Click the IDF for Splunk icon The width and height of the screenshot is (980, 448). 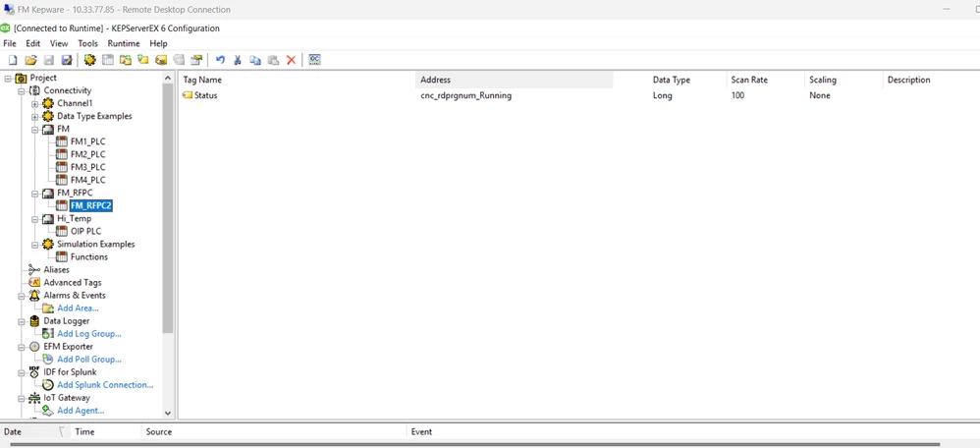[x=34, y=372]
